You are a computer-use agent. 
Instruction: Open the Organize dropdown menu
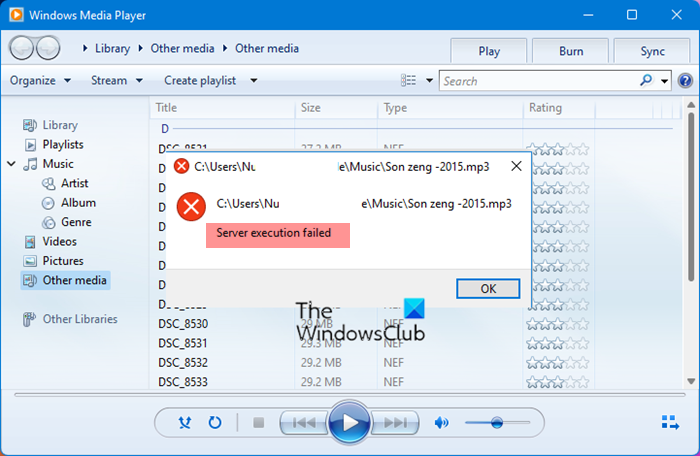coord(40,80)
